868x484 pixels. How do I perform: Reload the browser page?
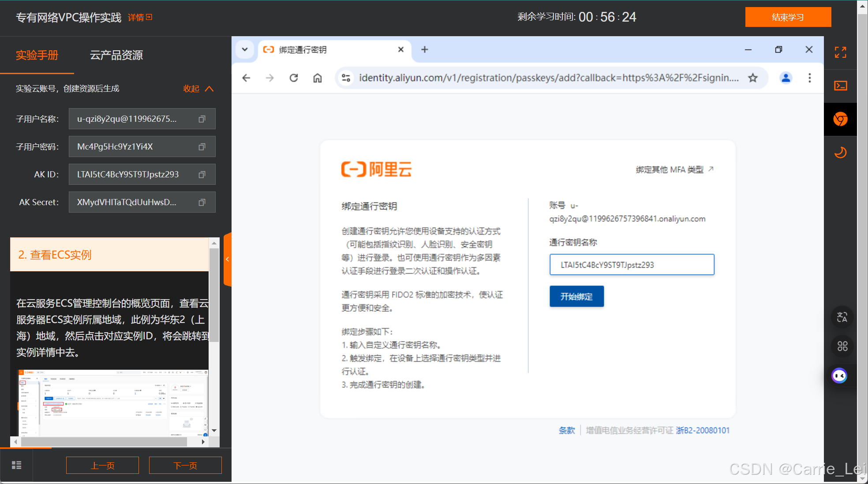pyautogui.click(x=294, y=78)
